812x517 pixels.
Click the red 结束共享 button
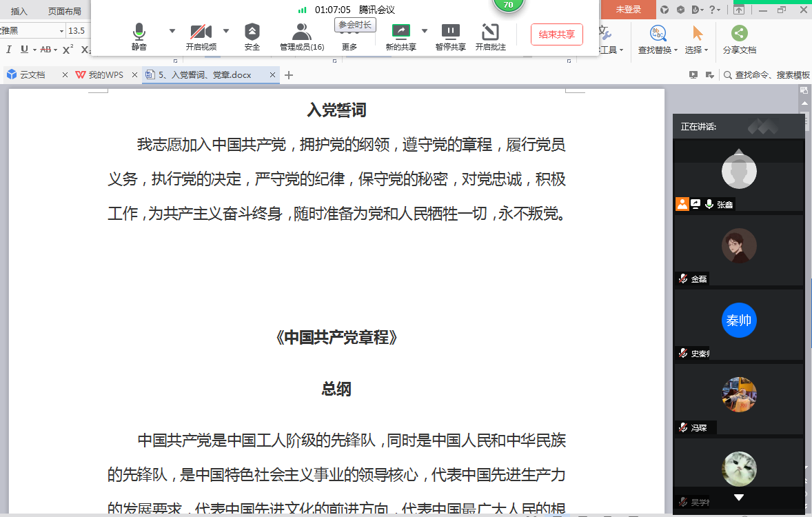[x=556, y=34]
